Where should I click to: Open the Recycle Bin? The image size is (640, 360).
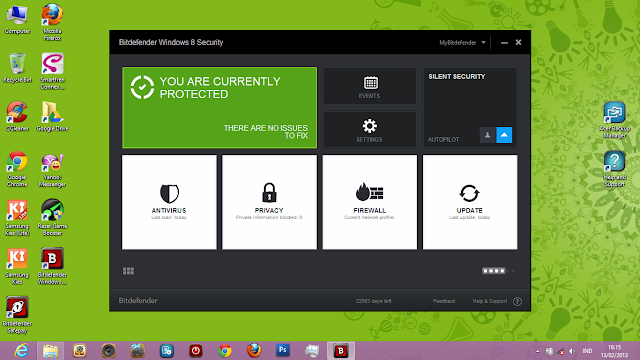pos(17,68)
